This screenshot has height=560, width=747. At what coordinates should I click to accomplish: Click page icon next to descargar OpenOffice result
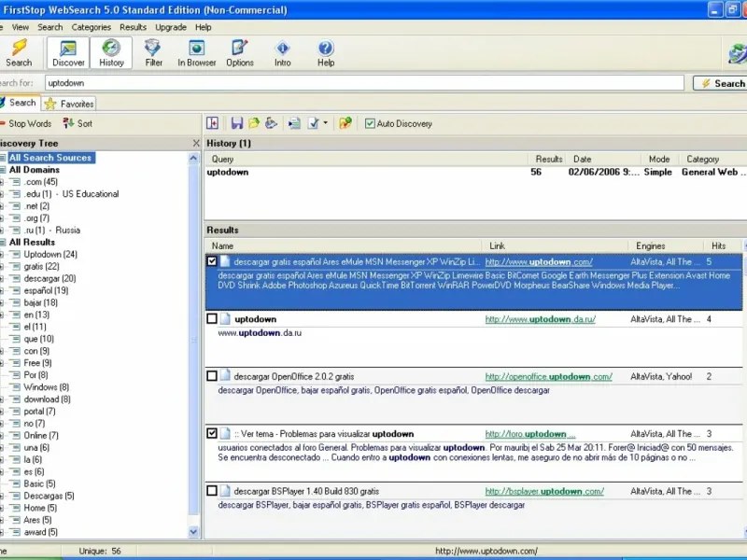pos(225,376)
